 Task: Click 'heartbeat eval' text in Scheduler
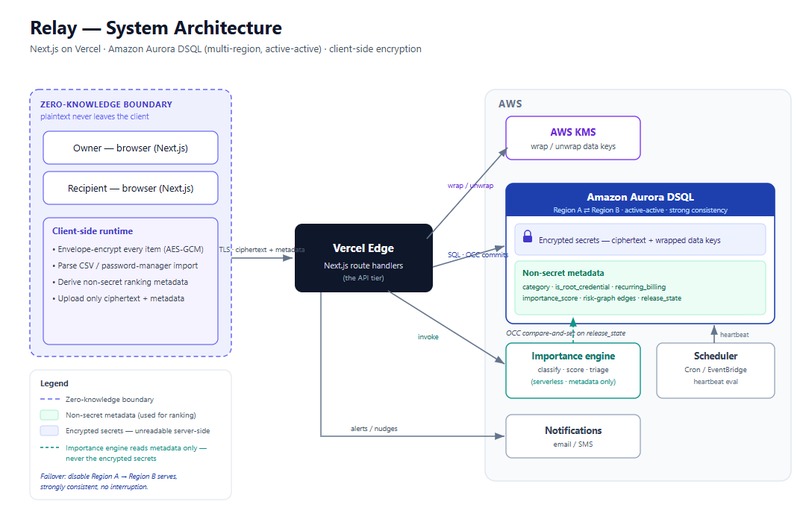[x=715, y=382]
